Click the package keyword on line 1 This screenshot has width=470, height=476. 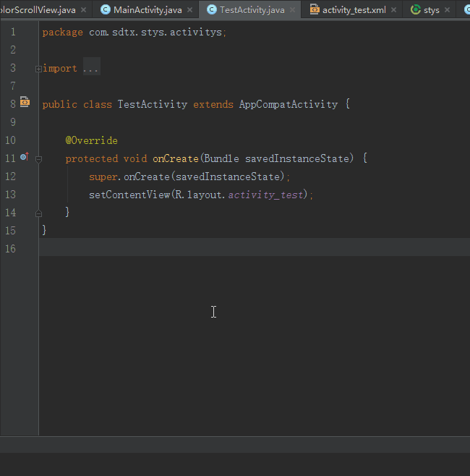point(62,33)
